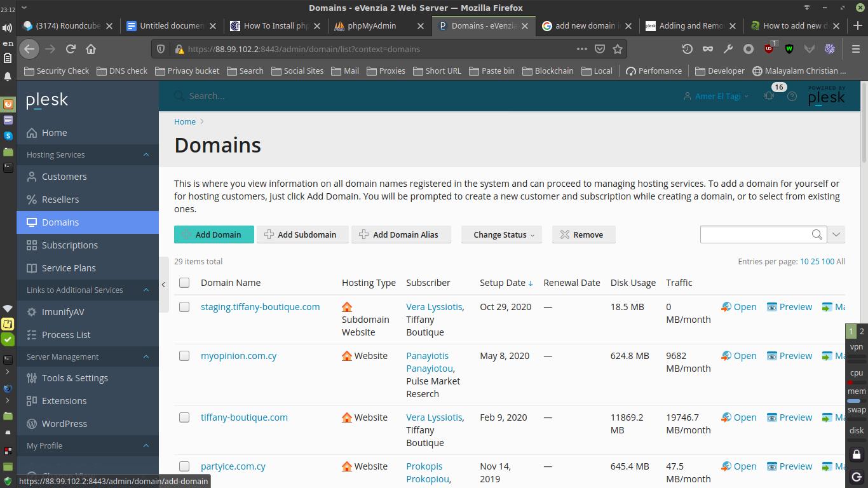Select all domains with header checkbox
The width and height of the screenshot is (868, 488).
tap(184, 283)
